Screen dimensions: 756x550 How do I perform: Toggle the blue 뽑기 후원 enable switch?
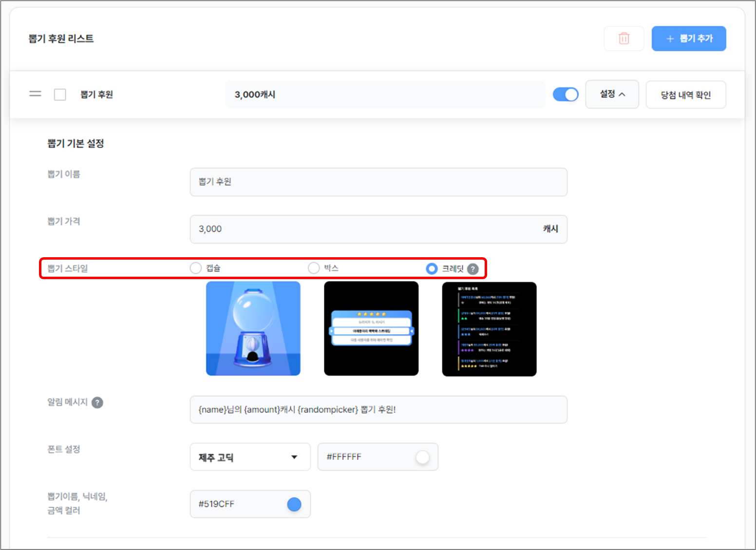click(566, 95)
